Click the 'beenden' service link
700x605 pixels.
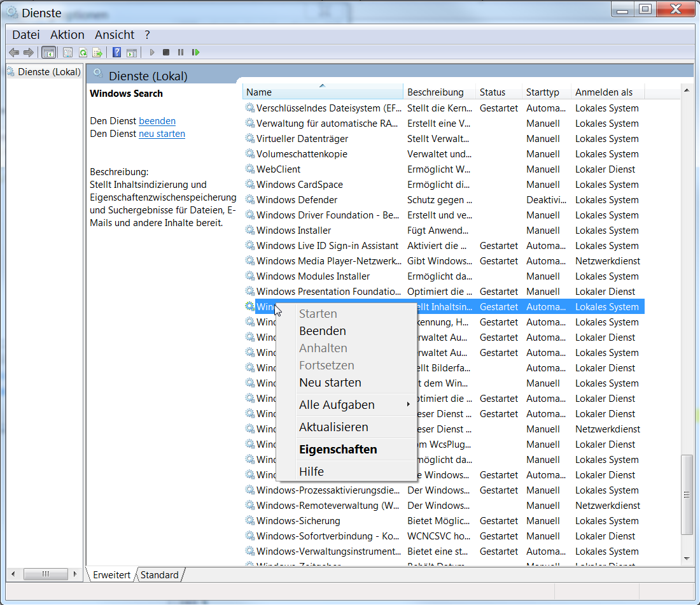click(x=157, y=121)
